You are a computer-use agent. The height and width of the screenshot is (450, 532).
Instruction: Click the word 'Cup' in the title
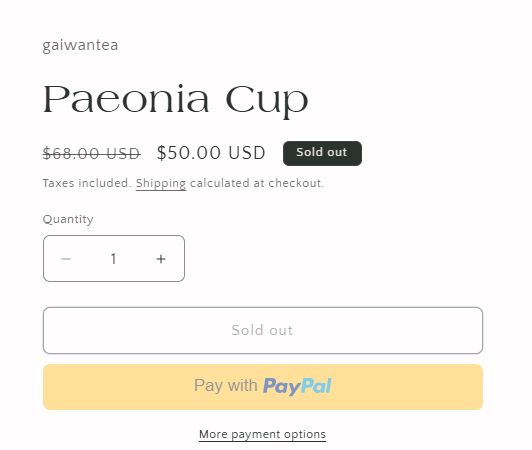267,101
